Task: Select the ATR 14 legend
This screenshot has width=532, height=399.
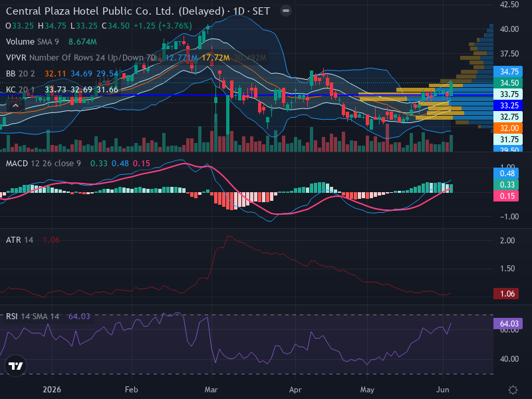Action: [19, 240]
